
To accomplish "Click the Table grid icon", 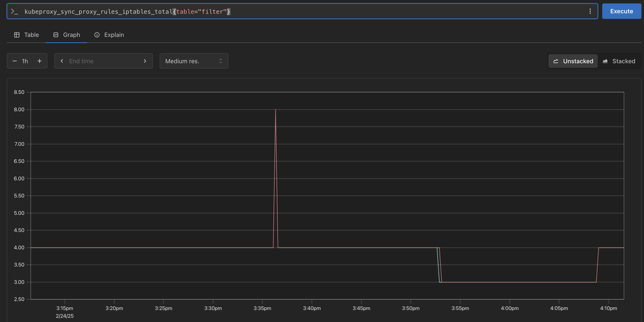I will click(x=17, y=35).
